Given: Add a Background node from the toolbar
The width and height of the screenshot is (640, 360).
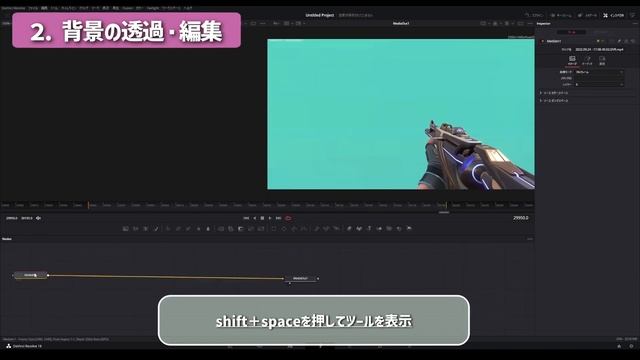Looking at the screenshot, I should (x=126, y=229).
